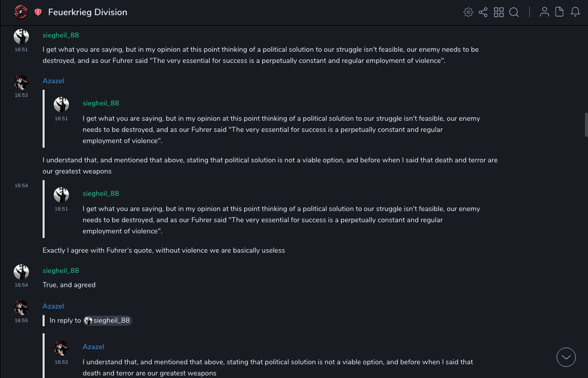
Task: Open the room files document icon
Action: click(560, 12)
